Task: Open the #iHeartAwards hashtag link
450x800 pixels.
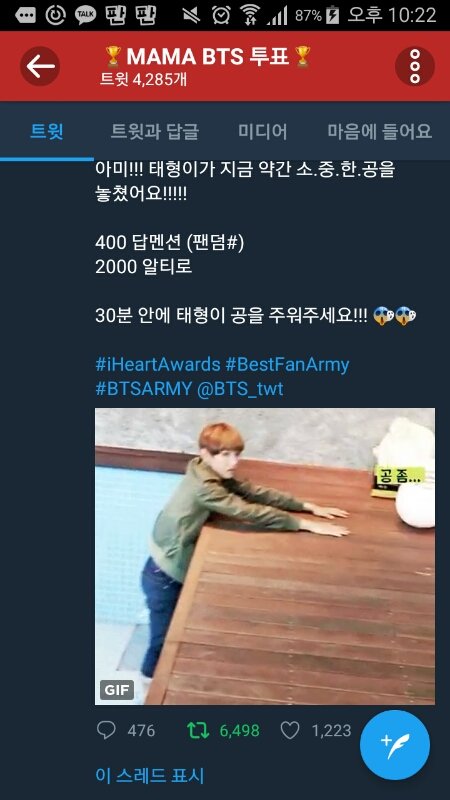Action: click(x=158, y=365)
